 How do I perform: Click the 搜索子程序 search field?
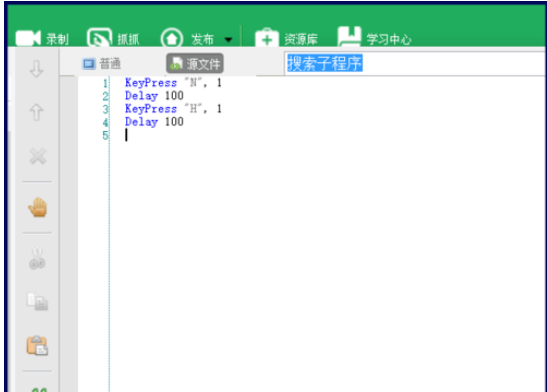click(415, 63)
